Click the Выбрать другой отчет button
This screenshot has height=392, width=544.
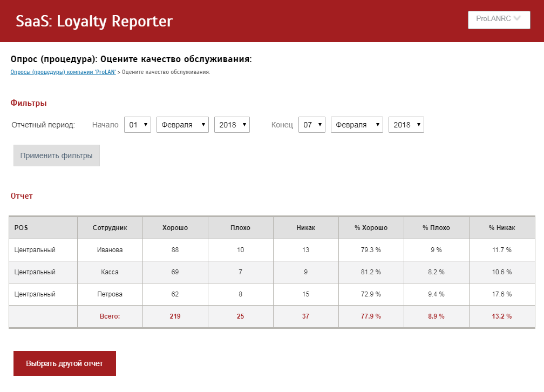click(65, 363)
